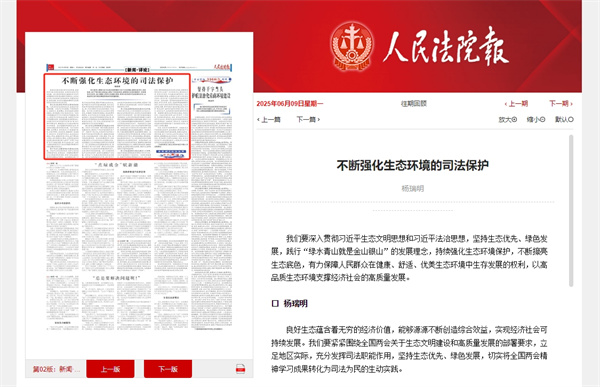Go to previous issue 上一期
The width and height of the screenshot is (600, 387).
click(516, 103)
